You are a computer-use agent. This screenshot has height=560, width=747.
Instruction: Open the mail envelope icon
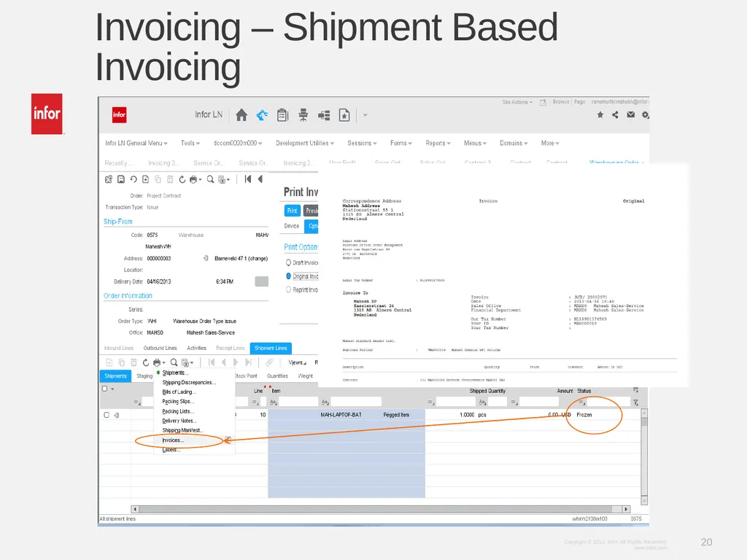(631, 114)
